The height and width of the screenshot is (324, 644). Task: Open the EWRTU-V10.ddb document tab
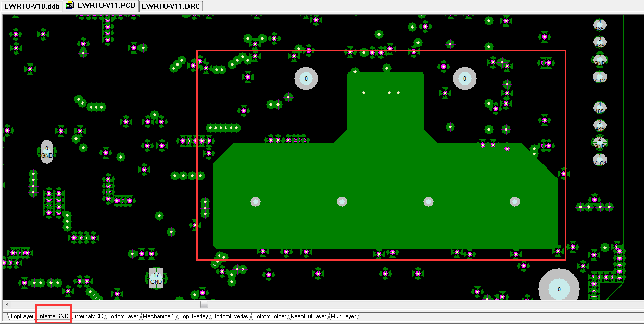point(32,6)
